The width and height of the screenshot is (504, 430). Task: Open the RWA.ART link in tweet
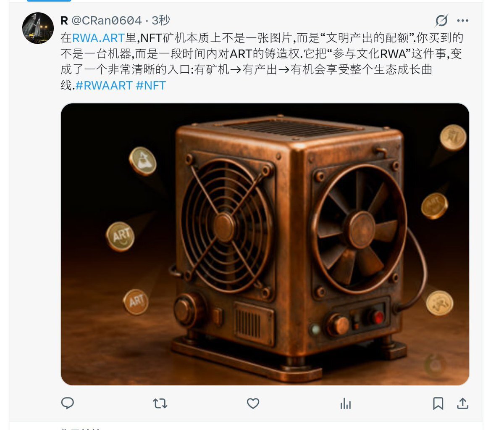coord(98,37)
